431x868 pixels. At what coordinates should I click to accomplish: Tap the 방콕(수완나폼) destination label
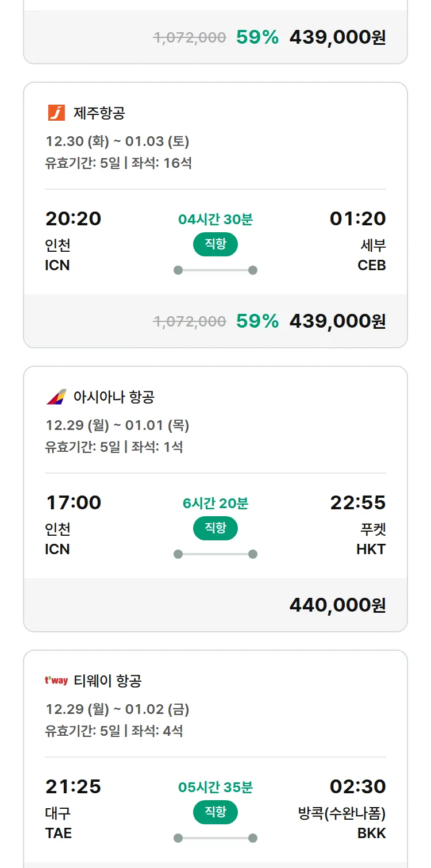pos(342,813)
